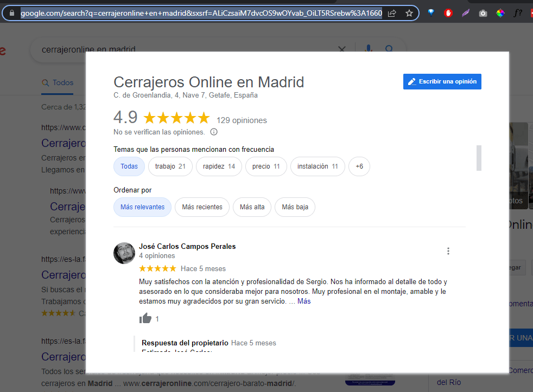Screen dimensions: 533x392
Task: Filter reviews by trabajo 21
Action: pos(170,166)
